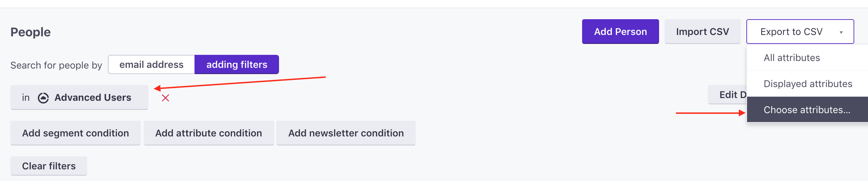This screenshot has height=181, width=868.
Task: Select Displayed attributes from export menu
Action: pos(808,84)
